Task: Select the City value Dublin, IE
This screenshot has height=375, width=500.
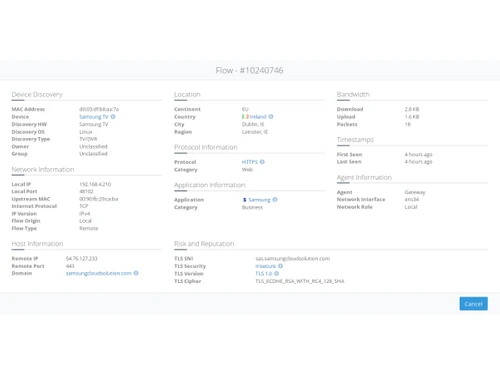Action: pos(253,124)
